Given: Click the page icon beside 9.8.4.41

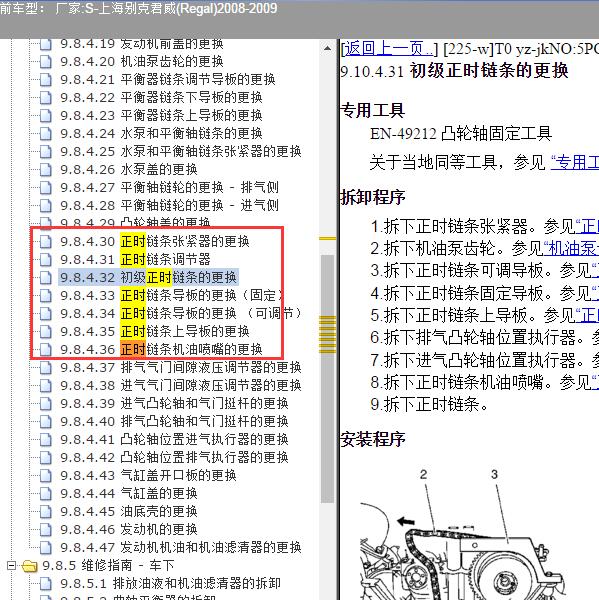Looking at the screenshot, I should (x=46, y=439).
